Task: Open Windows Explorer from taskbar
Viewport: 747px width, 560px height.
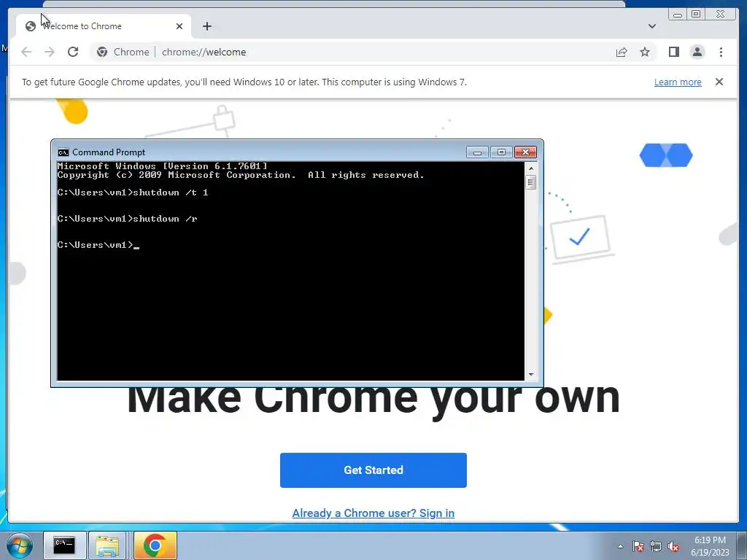Action: (x=107, y=545)
